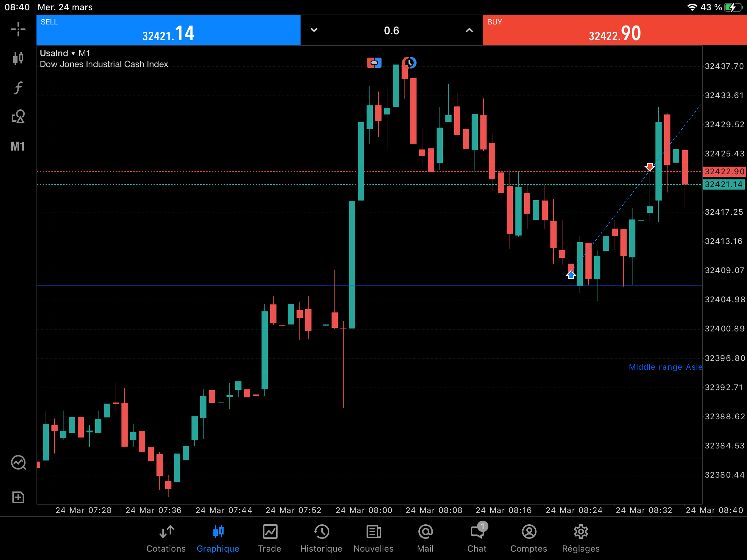Screen dimensions: 747x560
Task: Open the M1 timeframe selector
Action: tap(18, 147)
